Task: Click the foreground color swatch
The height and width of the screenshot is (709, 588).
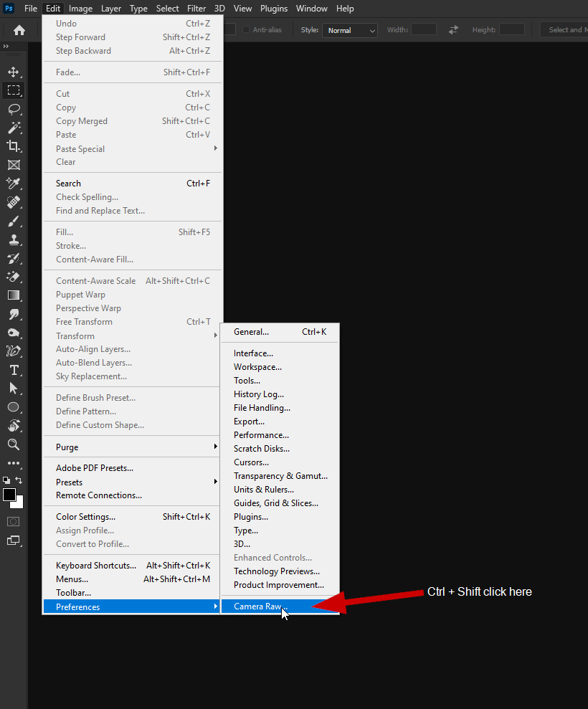Action: pos(10,495)
